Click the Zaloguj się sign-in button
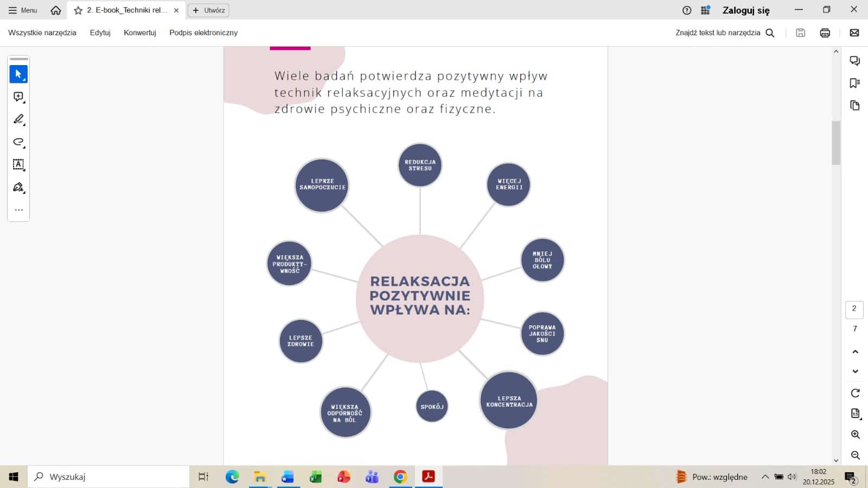Image resolution: width=868 pixels, height=488 pixels. point(745,10)
